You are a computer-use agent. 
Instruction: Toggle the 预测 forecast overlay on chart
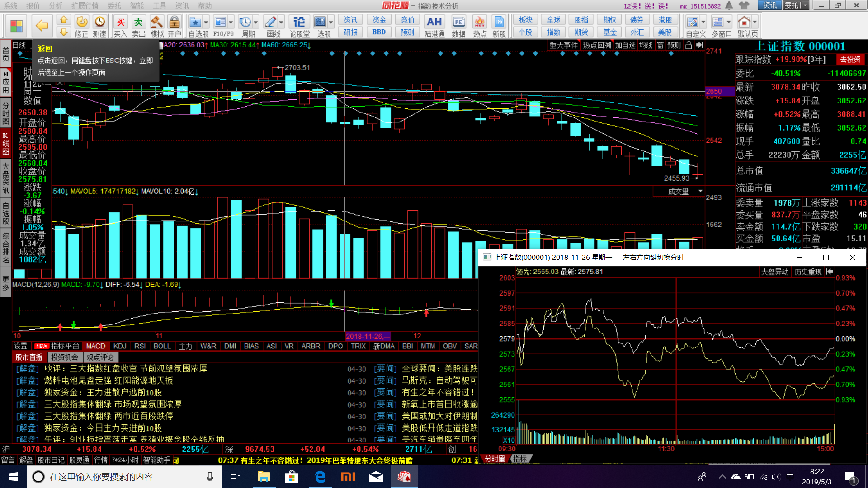pos(674,45)
